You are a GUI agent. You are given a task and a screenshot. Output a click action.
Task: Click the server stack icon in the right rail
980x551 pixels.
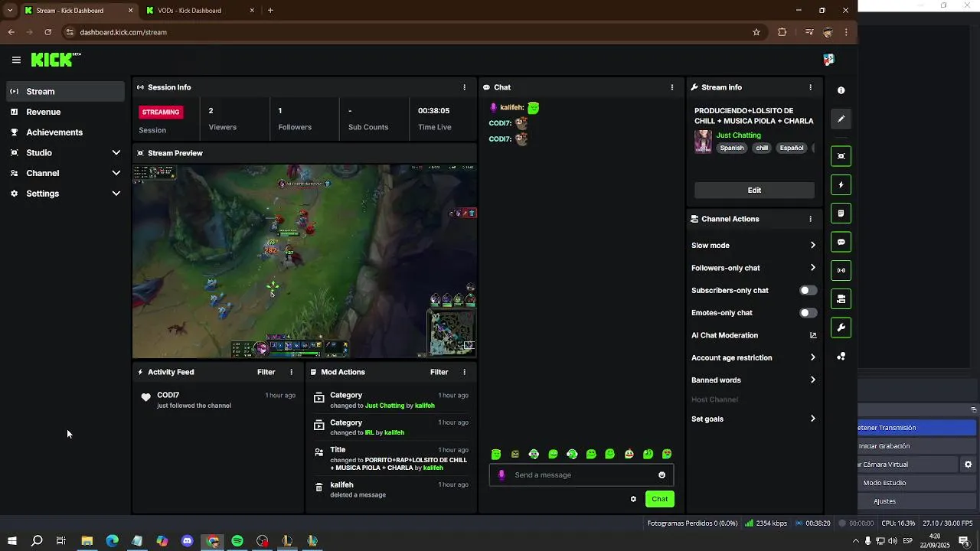click(x=841, y=299)
